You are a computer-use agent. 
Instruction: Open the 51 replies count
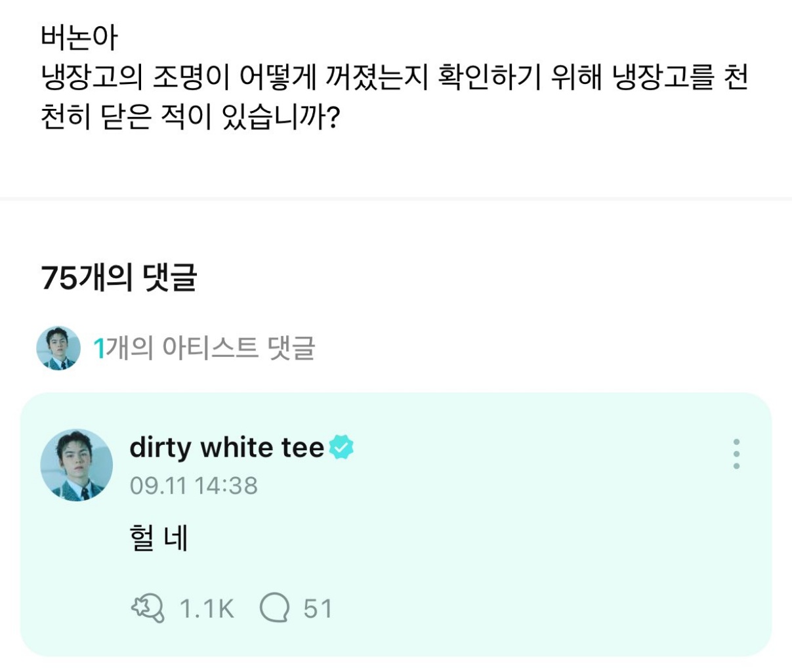[318, 609]
